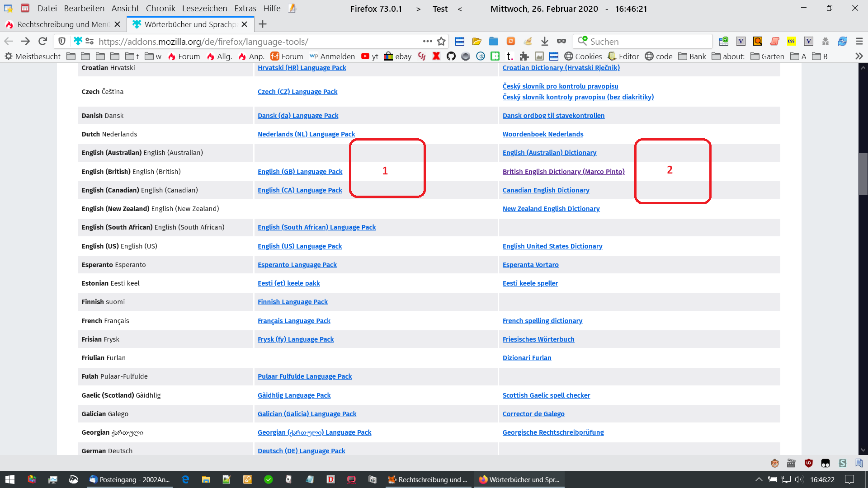This screenshot has height=488, width=868.
Task: Expand the Bank bookmarks folder
Action: pyautogui.click(x=692, y=56)
